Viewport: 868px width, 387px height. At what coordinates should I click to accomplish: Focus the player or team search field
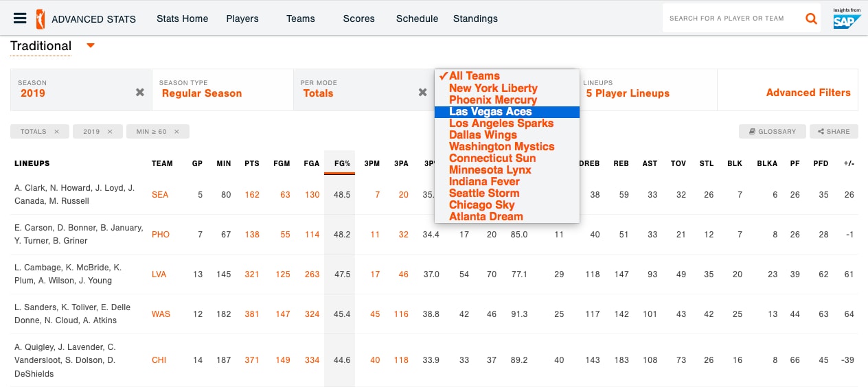coord(733,19)
